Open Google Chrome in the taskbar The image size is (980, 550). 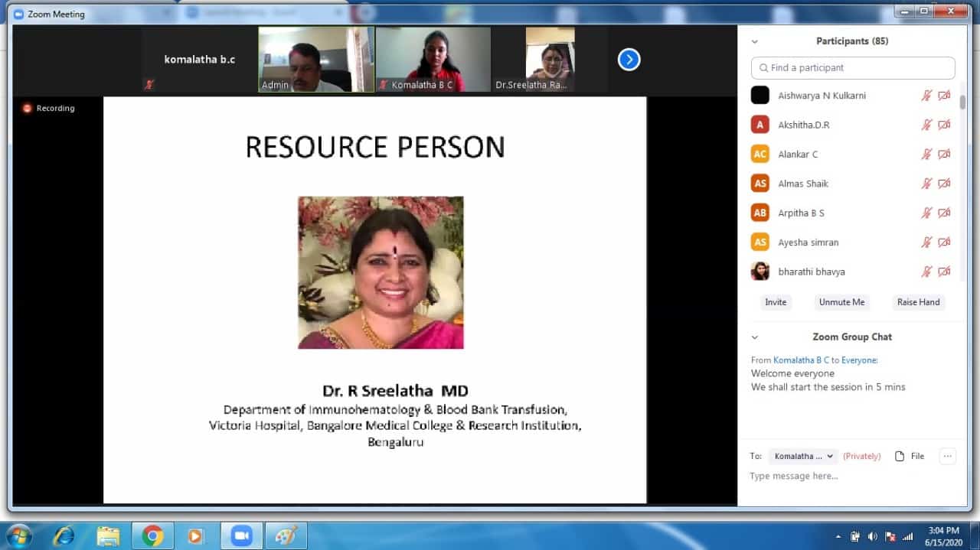[152, 535]
